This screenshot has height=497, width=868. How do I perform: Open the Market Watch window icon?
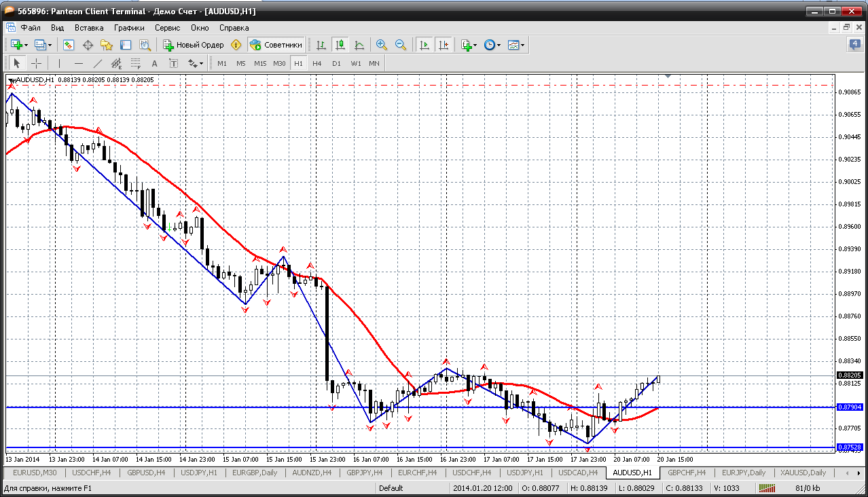click(x=69, y=45)
